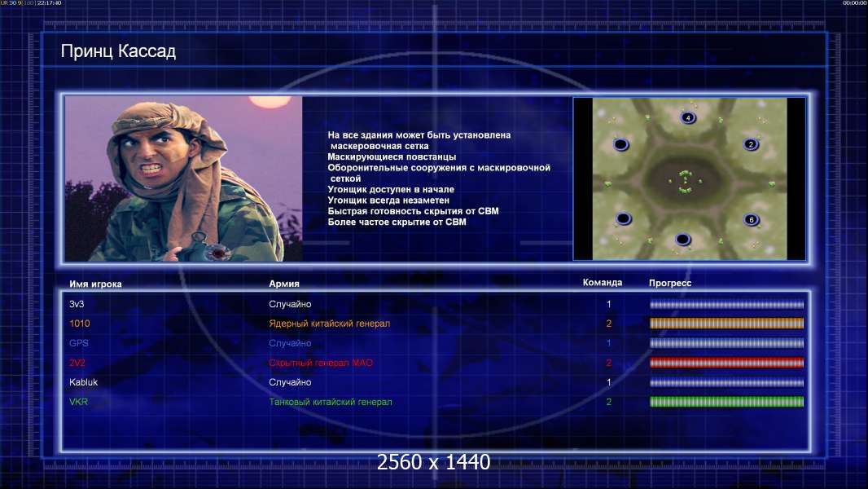
Task: Click the Армия column header
Action: (284, 284)
